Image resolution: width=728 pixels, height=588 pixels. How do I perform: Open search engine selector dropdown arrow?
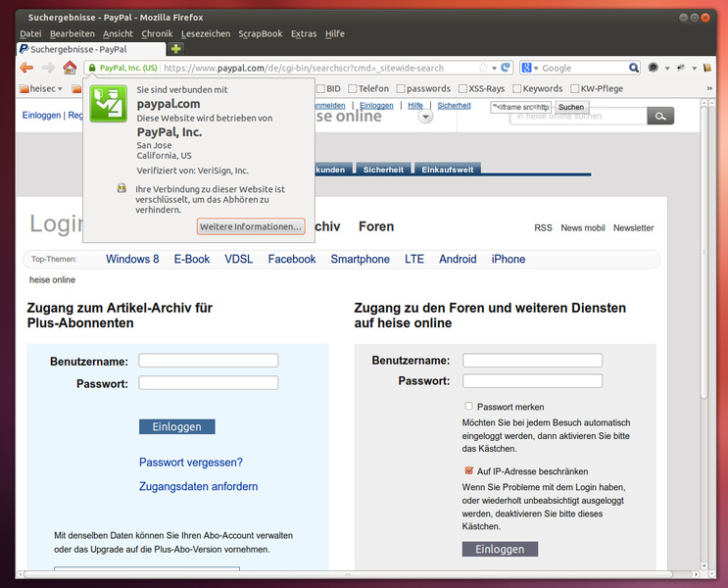[x=536, y=69]
